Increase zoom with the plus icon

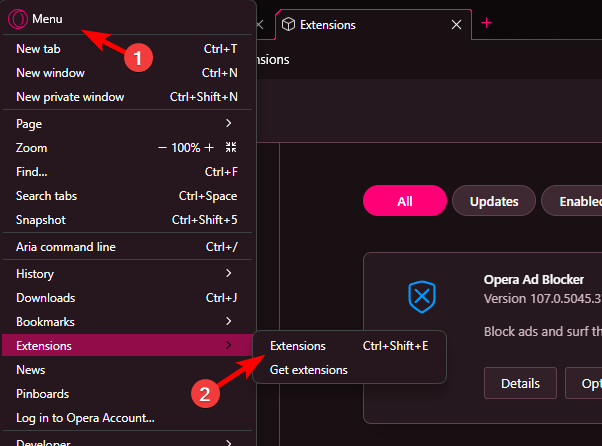pyautogui.click(x=209, y=147)
